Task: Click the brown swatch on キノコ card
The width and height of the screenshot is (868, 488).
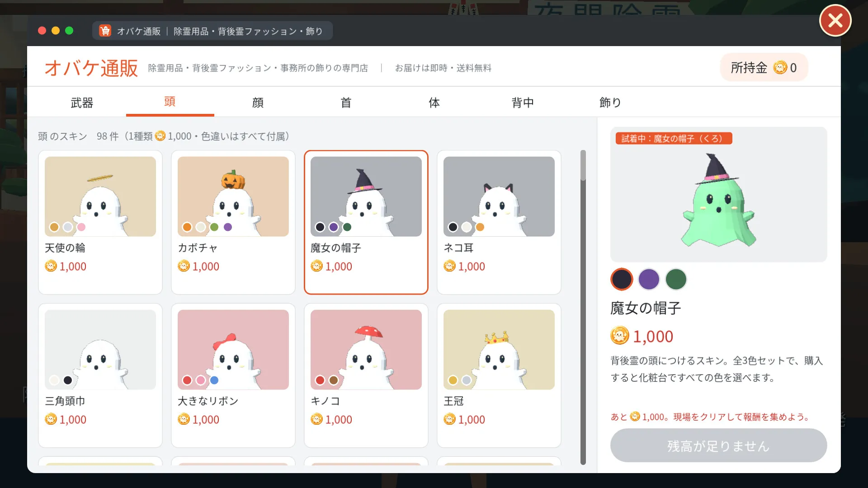Action: pos(334,380)
